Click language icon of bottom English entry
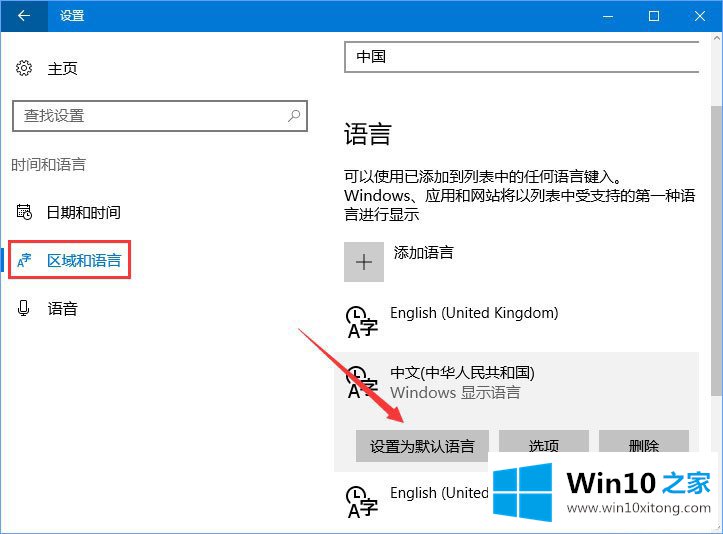The height and width of the screenshot is (534, 723). pos(361,502)
